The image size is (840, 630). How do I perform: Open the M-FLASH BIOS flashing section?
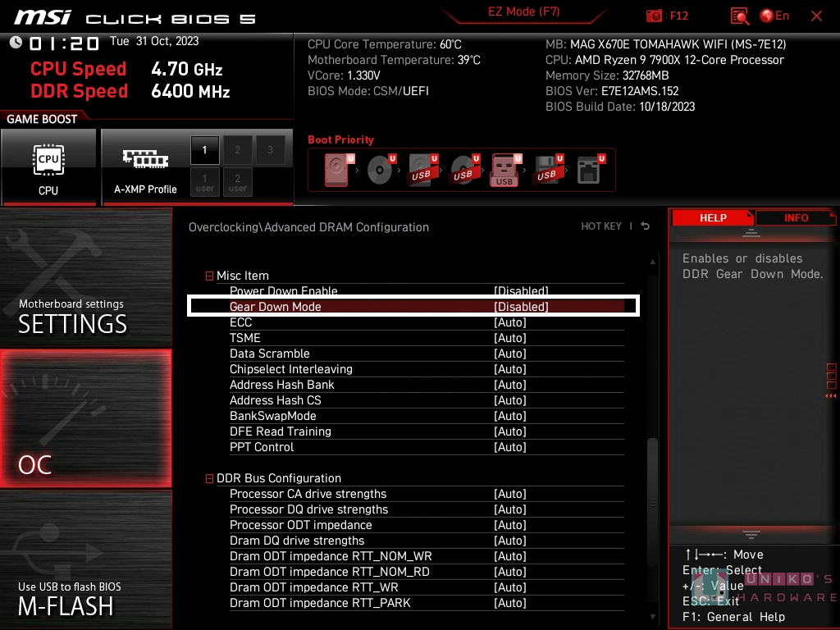tap(85, 559)
